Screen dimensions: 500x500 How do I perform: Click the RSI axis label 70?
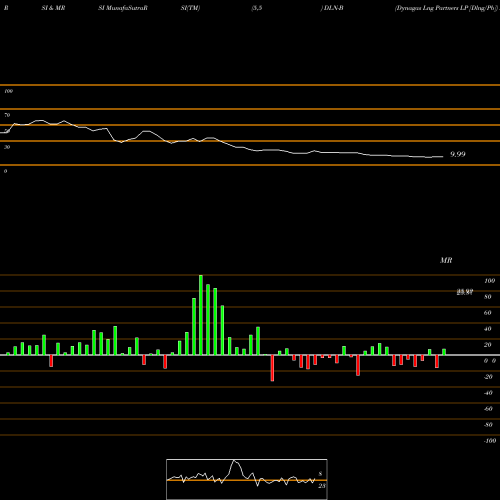[7, 115]
